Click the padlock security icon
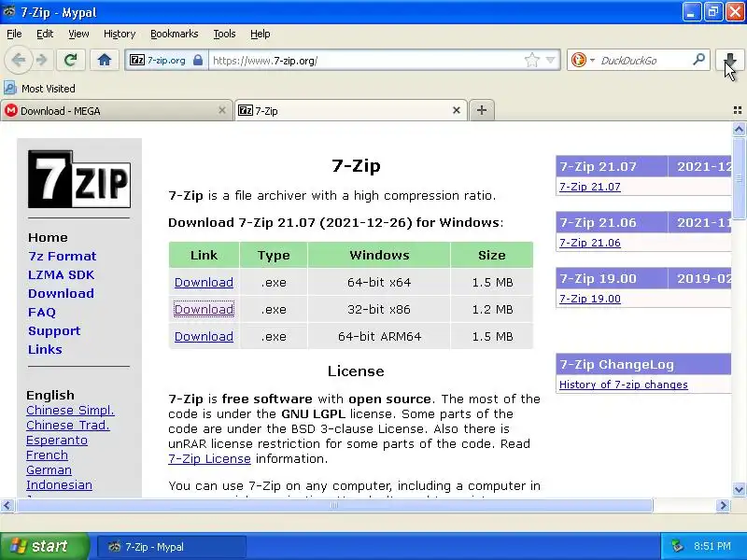 click(x=198, y=60)
